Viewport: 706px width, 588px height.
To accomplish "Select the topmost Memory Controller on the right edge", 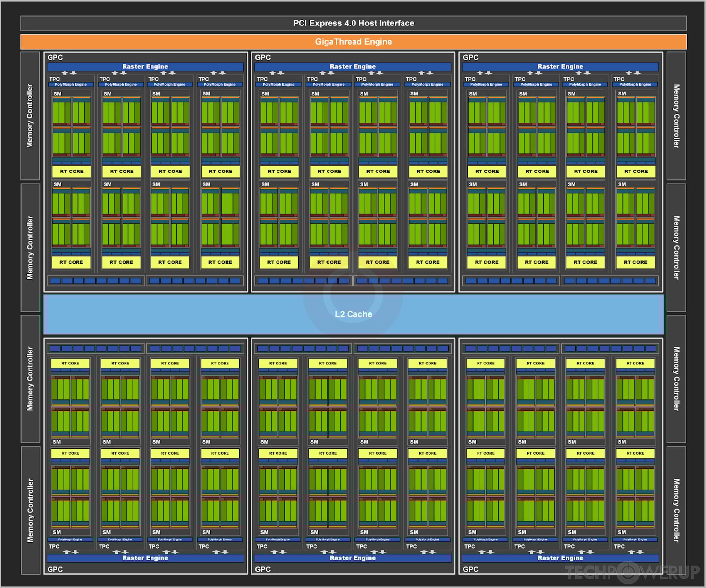I will coord(677,116).
